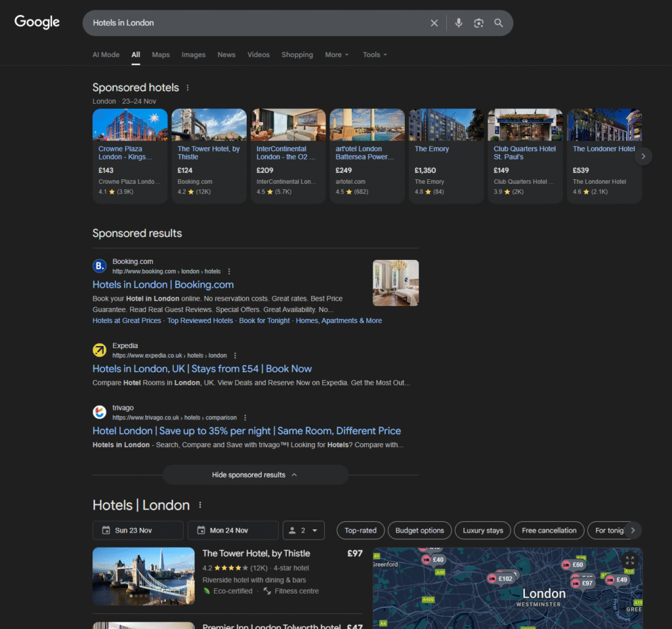Switch to the Maps tab

coord(160,54)
